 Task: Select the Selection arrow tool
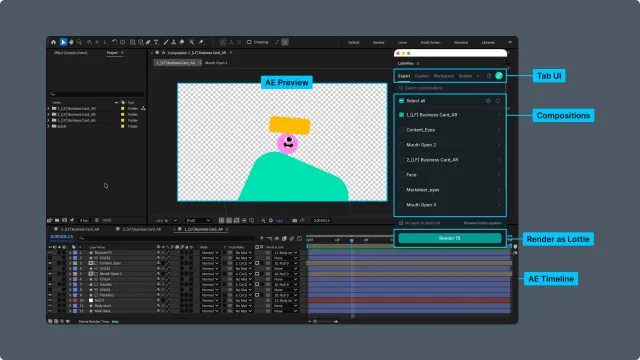coord(63,42)
